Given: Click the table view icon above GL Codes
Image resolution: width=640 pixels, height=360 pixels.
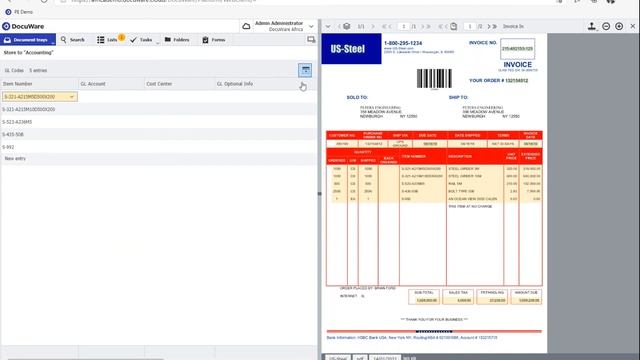Looking at the screenshot, I should 305,70.
